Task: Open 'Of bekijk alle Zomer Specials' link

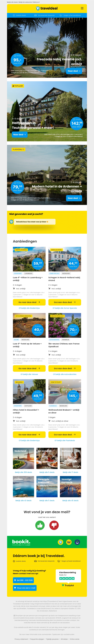Action: tap(65, 308)
